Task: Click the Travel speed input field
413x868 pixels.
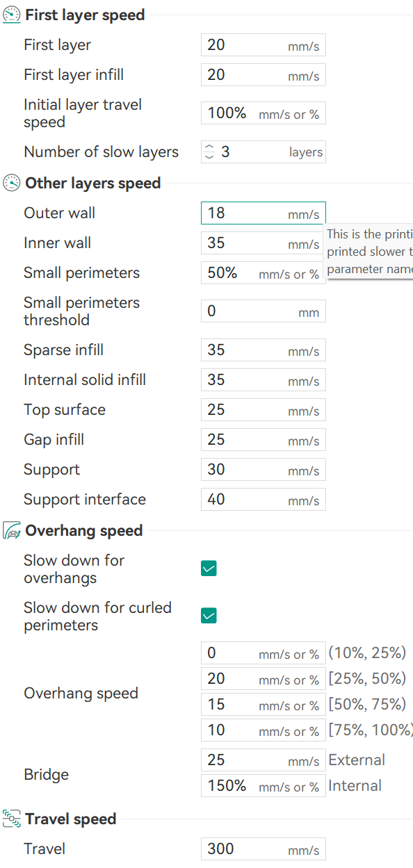Action: [x=264, y=849]
